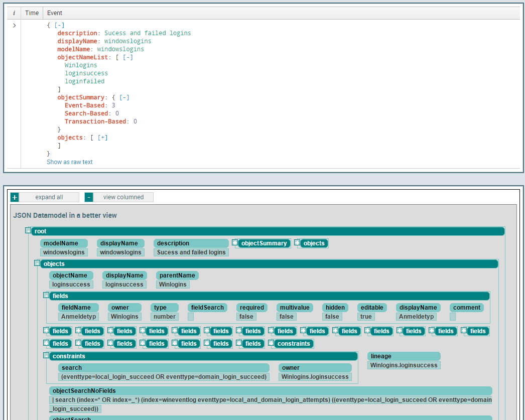Select loginfailed in objectNameList
This screenshot has height=420, width=525.
[x=84, y=81]
